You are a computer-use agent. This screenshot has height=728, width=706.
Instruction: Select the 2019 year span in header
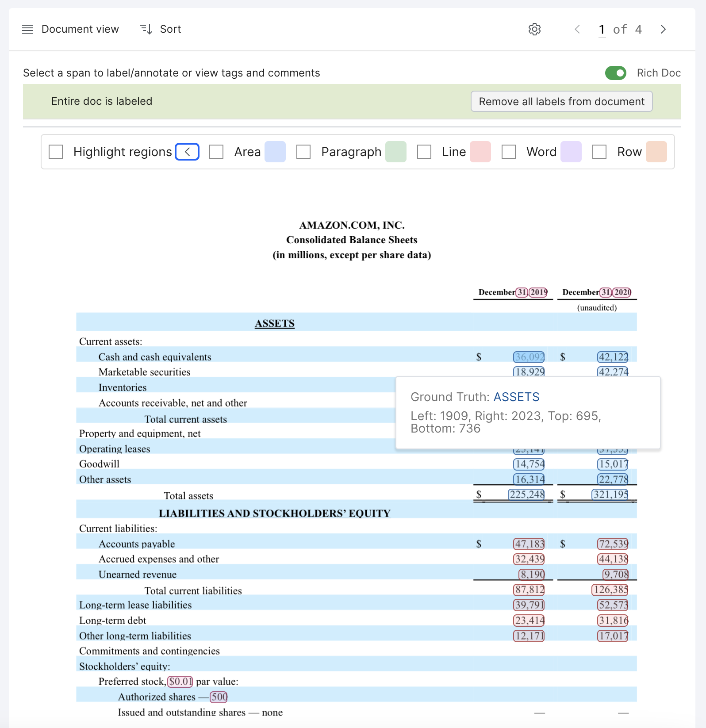click(539, 292)
